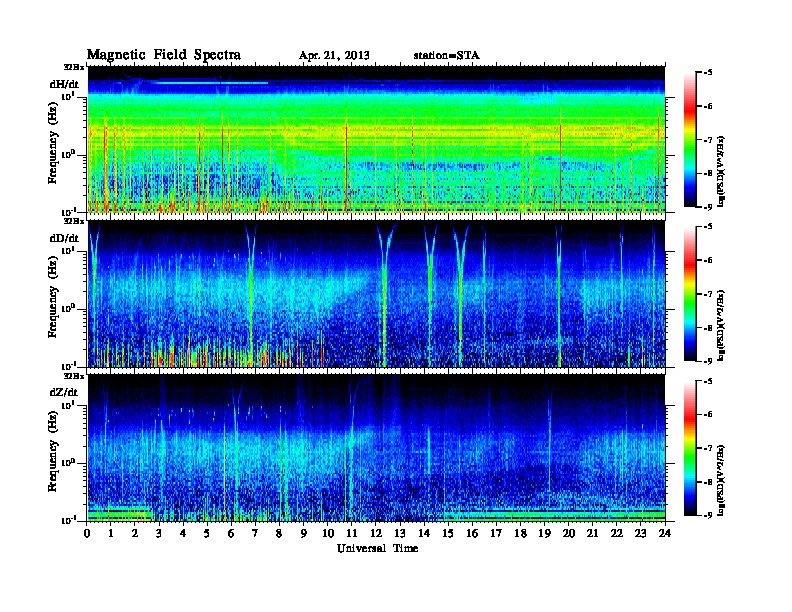792x612 pixels.
Task: Click the '-6' value on dD/dt color bar
Action: tap(707, 261)
